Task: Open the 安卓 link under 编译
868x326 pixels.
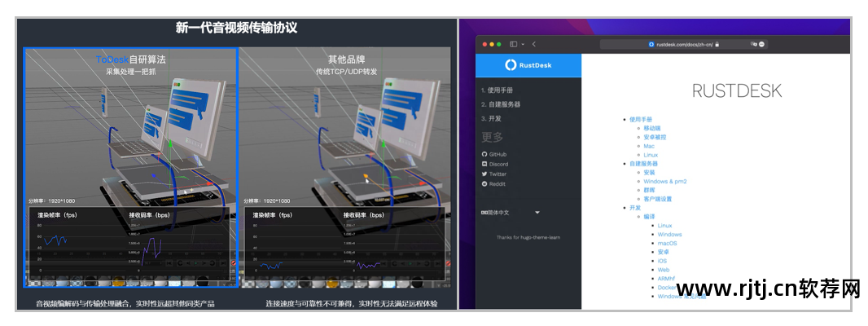Action: pyautogui.click(x=663, y=253)
